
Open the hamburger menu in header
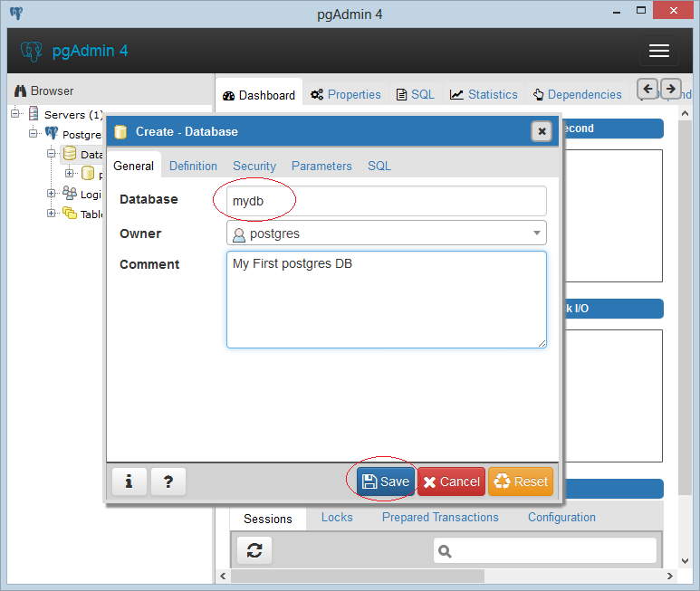tap(659, 51)
